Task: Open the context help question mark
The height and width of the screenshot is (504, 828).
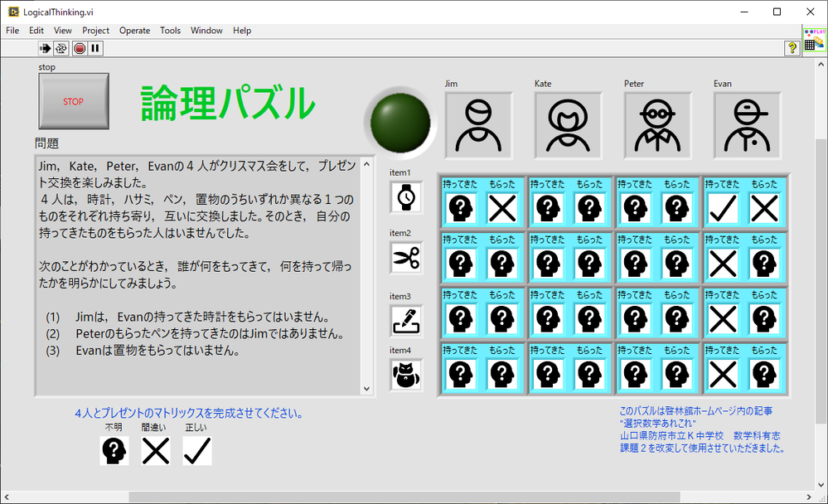Action: pos(792,48)
